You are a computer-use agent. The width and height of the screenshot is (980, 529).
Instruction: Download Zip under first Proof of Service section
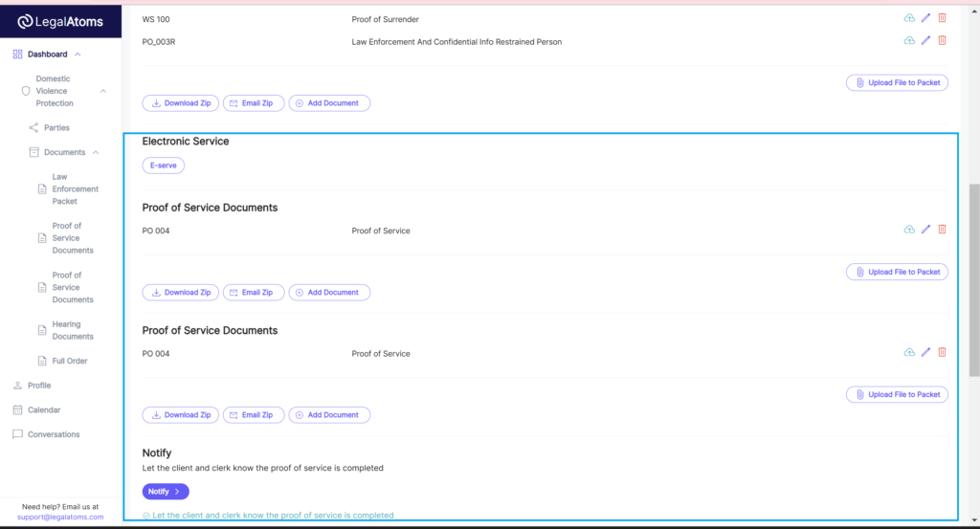[x=181, y=293]
